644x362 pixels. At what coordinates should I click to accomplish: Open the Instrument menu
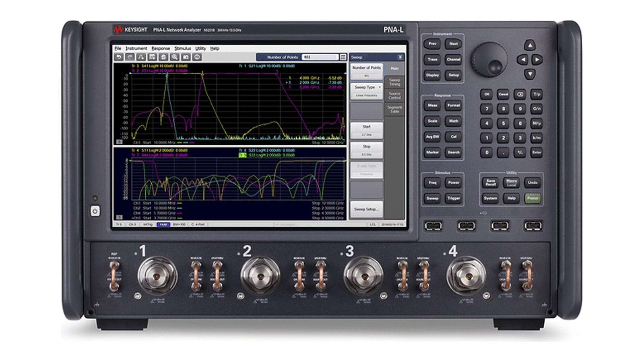point(136,48)
